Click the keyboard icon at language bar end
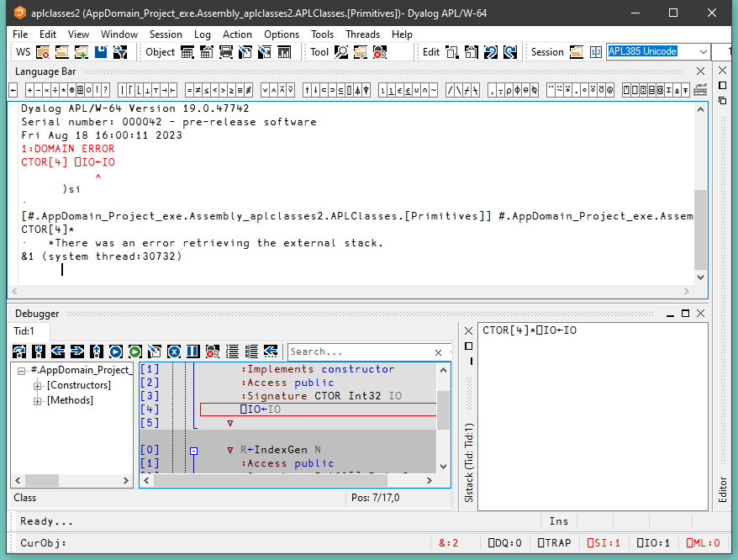738x560 pixels. pos(700,89)
